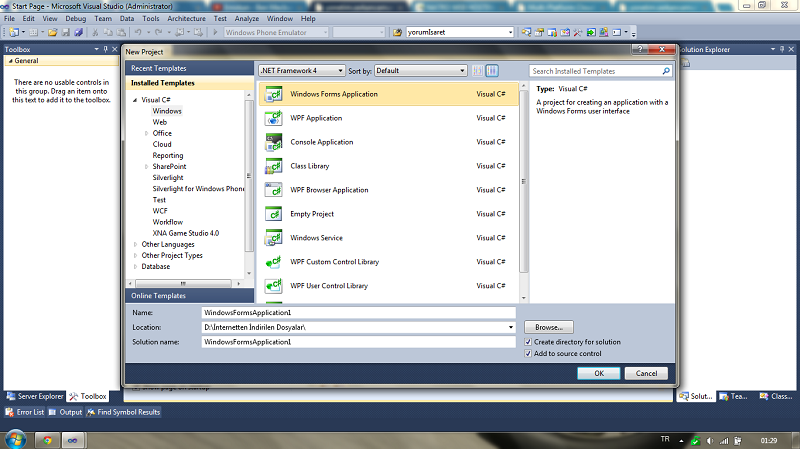Select the WPF Custom Control Library template
800x449 pixels.
coord(388,262)
